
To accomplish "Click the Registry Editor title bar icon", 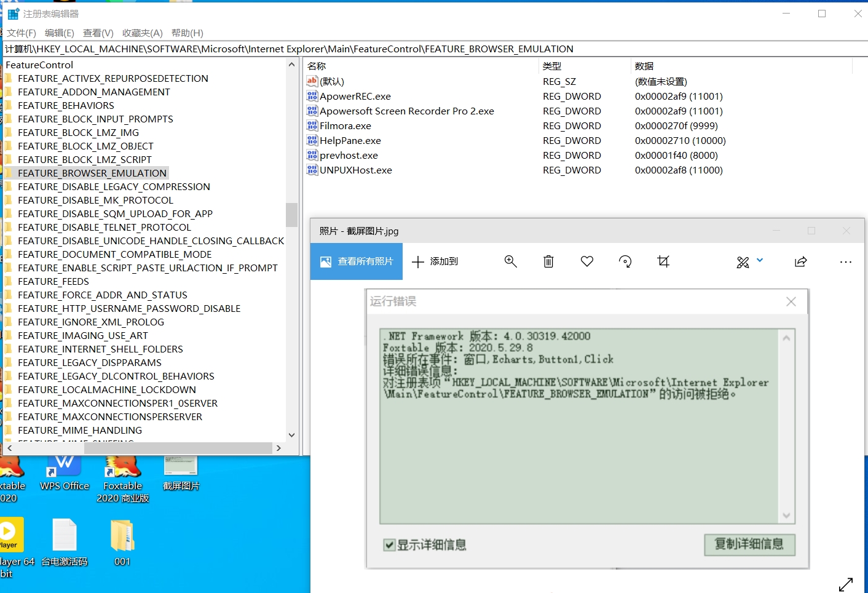I will 13,14.
